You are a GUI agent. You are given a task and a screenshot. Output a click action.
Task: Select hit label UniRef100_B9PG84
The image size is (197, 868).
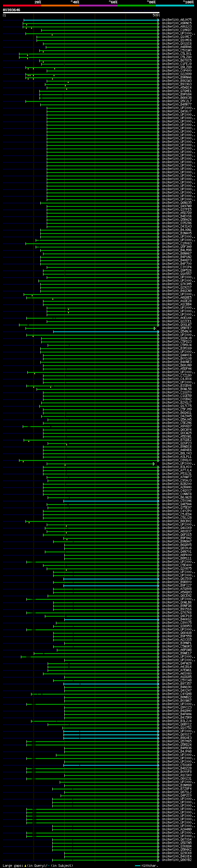[177, 94]
